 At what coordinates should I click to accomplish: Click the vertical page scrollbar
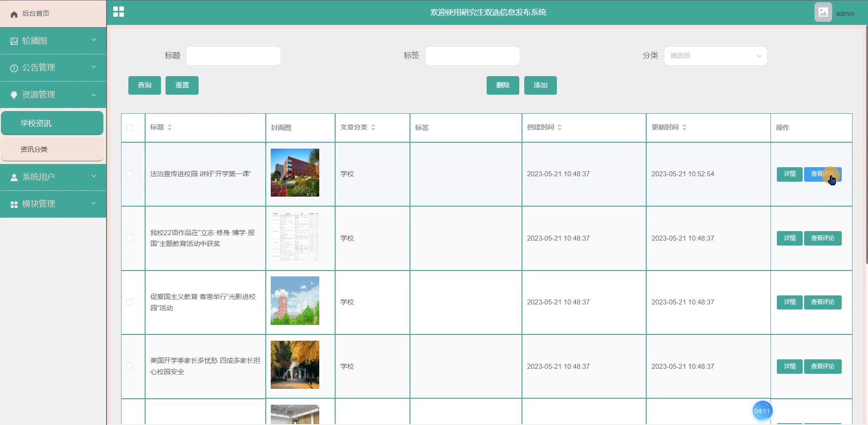click(x=866, y=145)
